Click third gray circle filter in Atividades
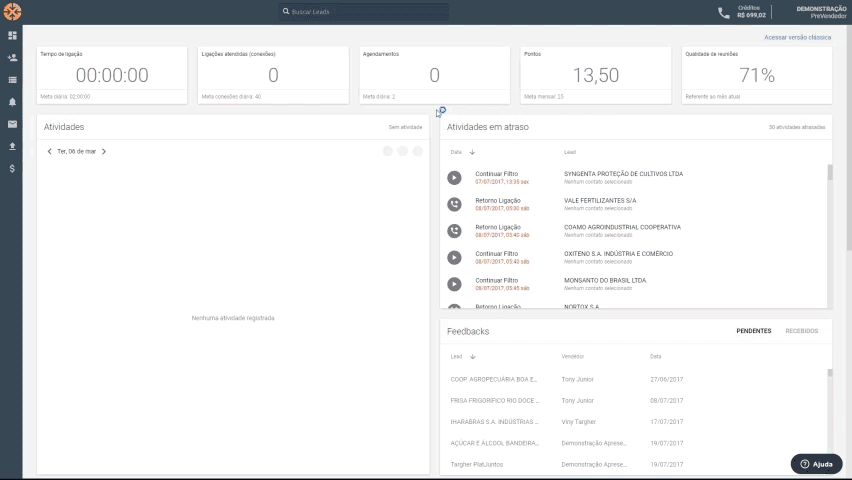Viewport: 852px width, 480px height. click(x=417, y=151)
